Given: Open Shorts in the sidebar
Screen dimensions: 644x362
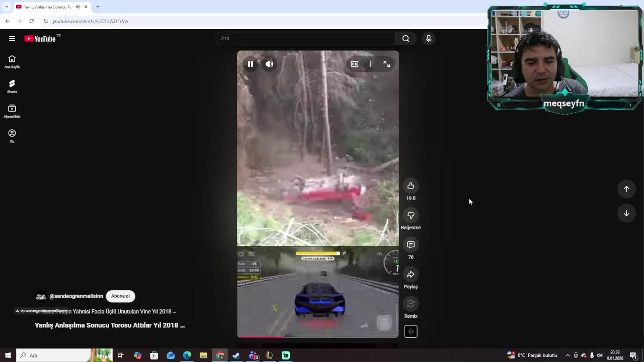Looking at the screenshot, I should pyautogui.click(x=12, y=86).
